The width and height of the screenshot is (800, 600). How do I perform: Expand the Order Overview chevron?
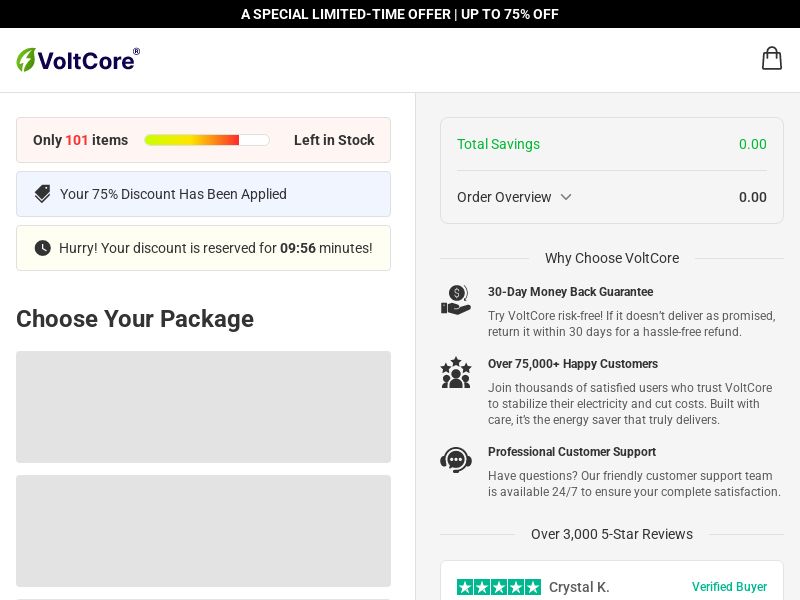click(x=566, y=197)
